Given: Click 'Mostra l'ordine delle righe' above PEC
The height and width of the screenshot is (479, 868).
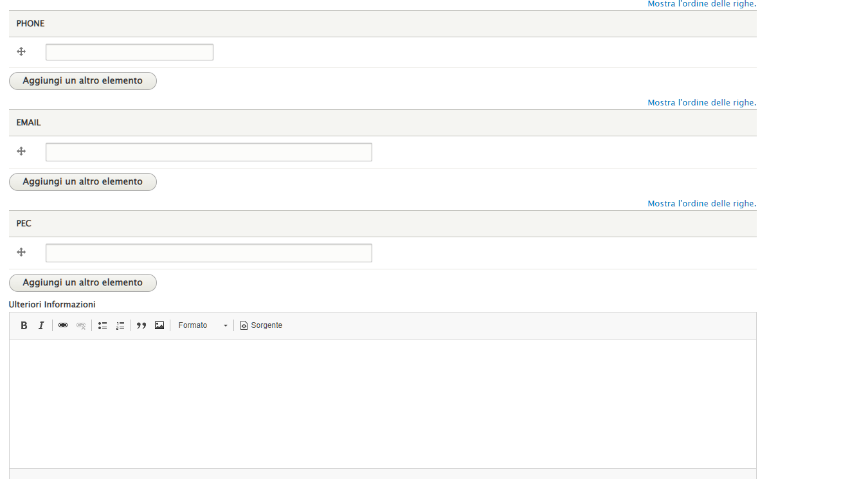Looking at the screenshot, I should tap(701, 203).
